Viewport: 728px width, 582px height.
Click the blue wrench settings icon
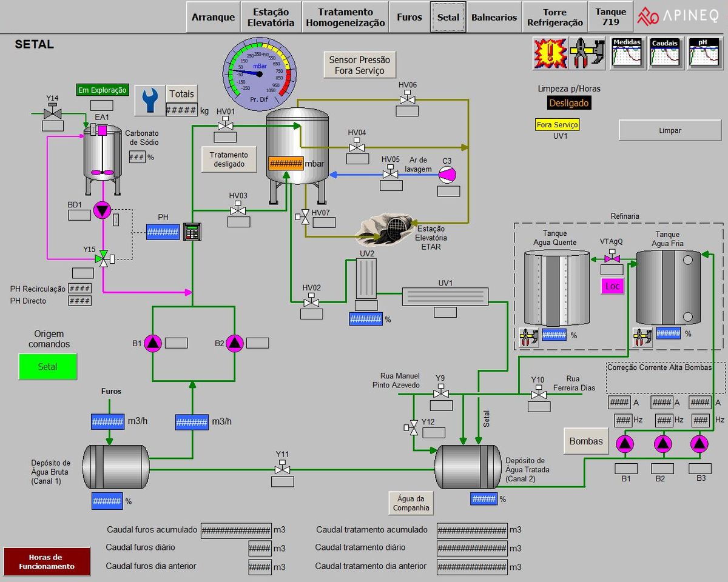coord(149,100)
